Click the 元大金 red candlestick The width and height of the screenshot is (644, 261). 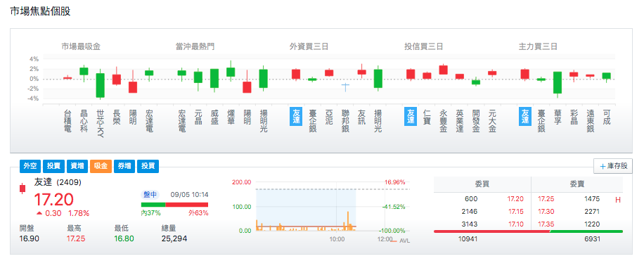(x=492, y=72)
